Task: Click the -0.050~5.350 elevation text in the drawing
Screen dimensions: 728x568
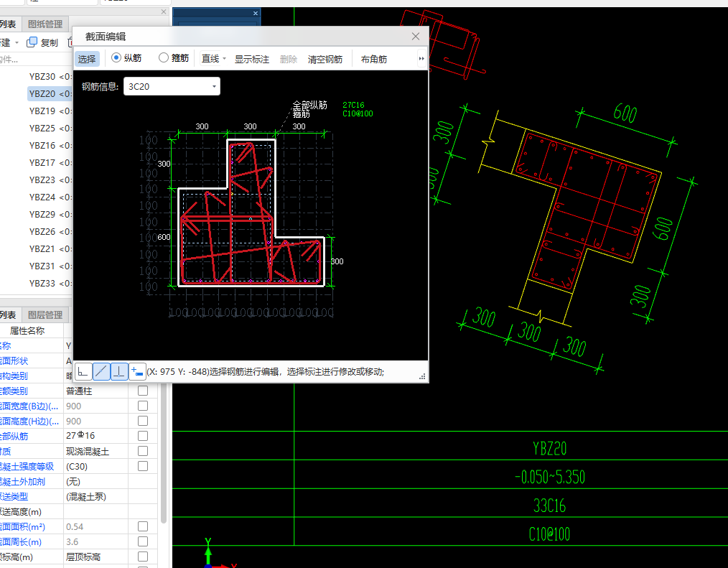Action: [550, 477]
